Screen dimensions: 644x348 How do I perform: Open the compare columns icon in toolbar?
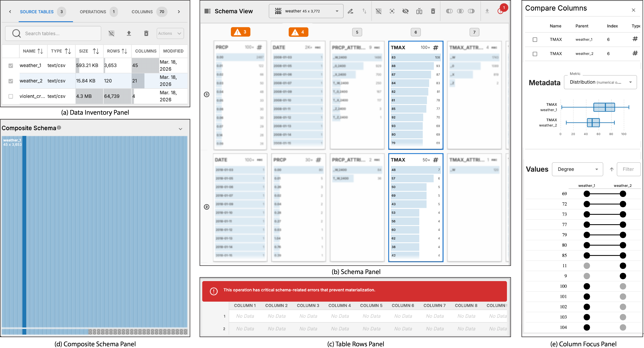coord(419,11)
